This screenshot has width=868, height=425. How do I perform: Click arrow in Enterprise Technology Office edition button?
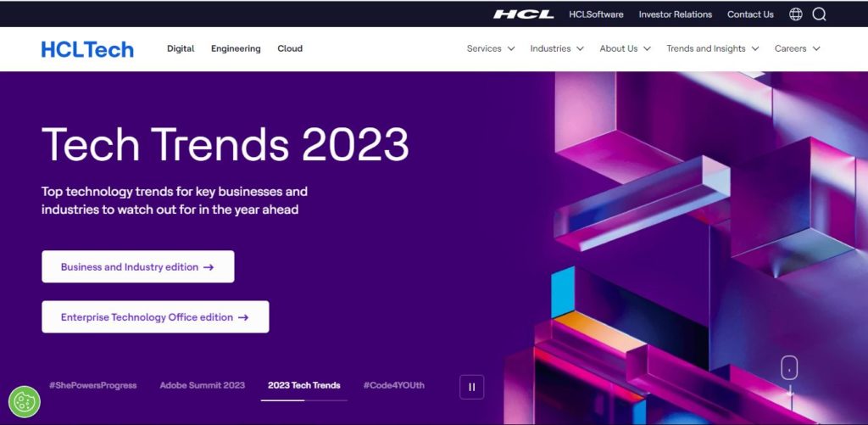pyautogui.click(x=243, y=317)
